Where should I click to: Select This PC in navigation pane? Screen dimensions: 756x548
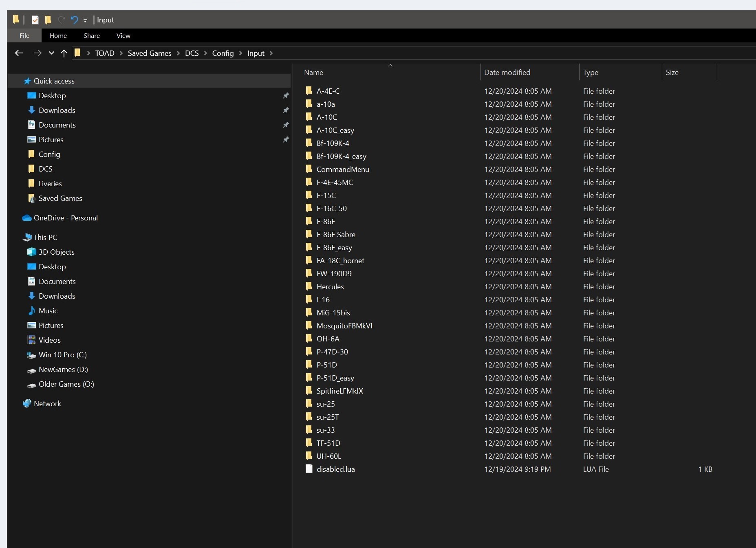coord(45,237)
